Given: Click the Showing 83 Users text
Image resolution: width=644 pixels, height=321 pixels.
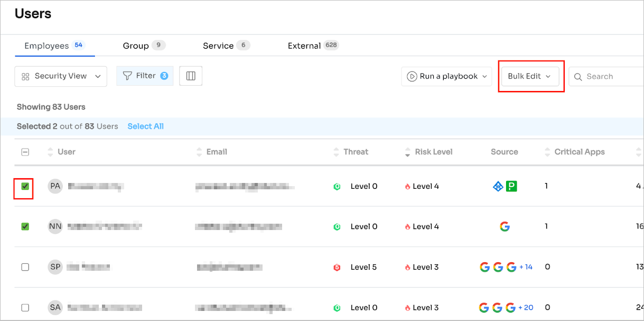Looking at the screenshot, I should coord(51,107).
